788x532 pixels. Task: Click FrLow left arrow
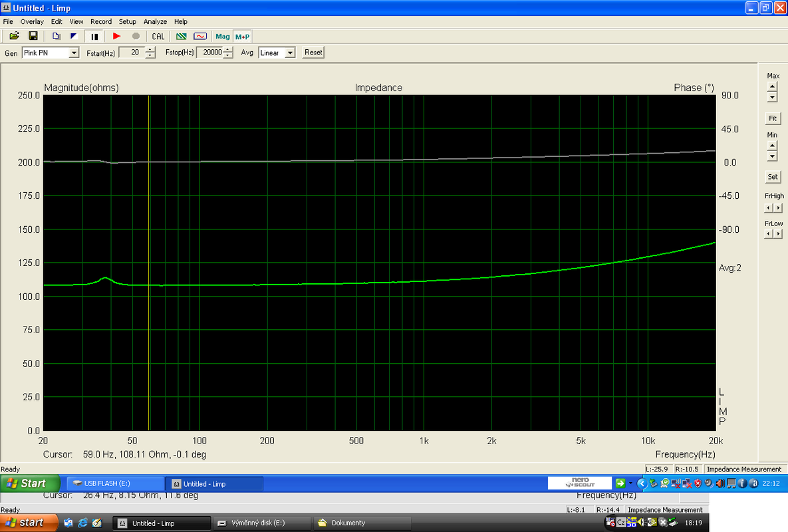(x=769, y=233)
